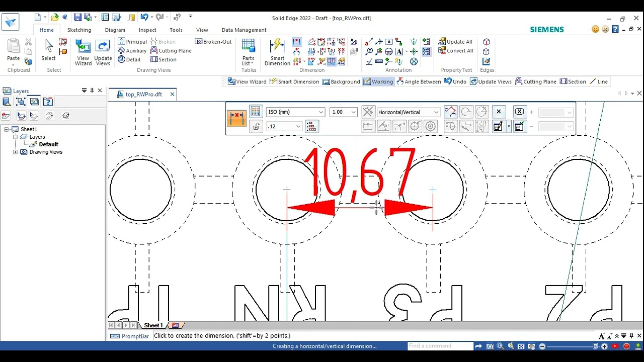
Task: Click the Line command in quick bar
Action: pos(598,81)
